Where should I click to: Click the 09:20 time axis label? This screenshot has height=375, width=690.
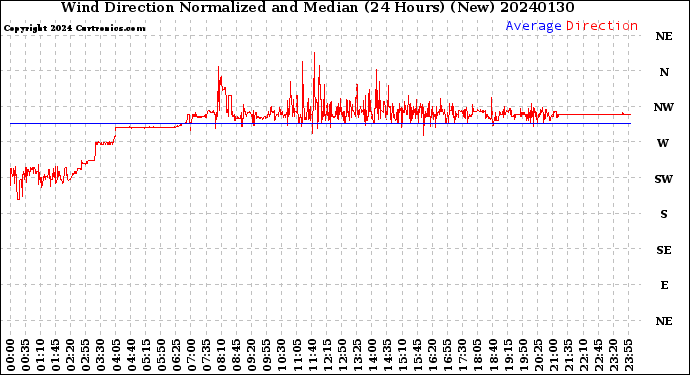pos(252,355)
